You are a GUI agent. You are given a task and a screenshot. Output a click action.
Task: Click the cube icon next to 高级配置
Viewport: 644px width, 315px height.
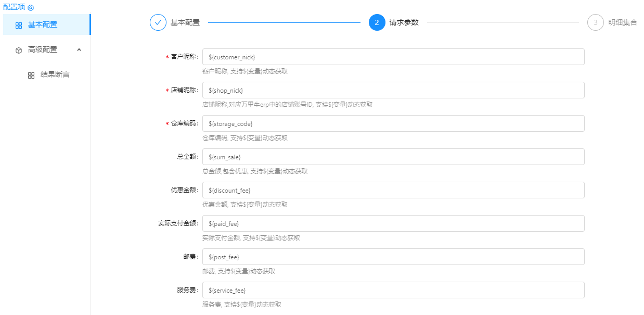19,50
